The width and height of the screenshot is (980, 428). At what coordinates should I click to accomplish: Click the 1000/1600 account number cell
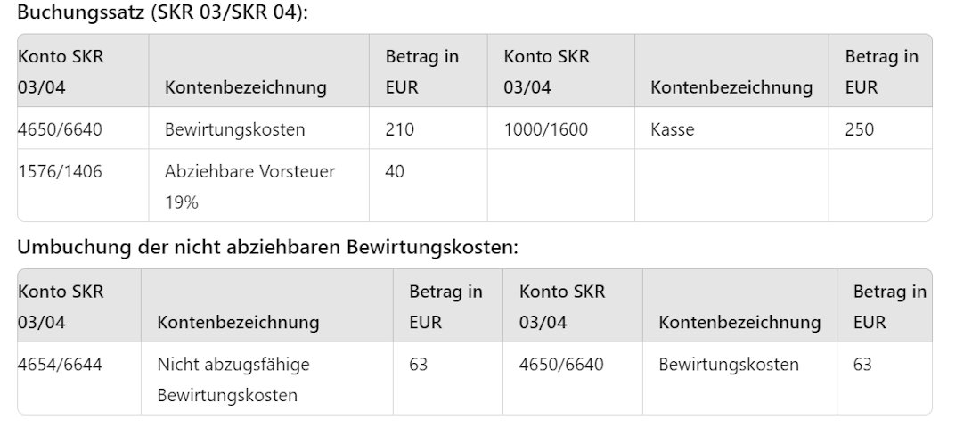tap(545, 129)
